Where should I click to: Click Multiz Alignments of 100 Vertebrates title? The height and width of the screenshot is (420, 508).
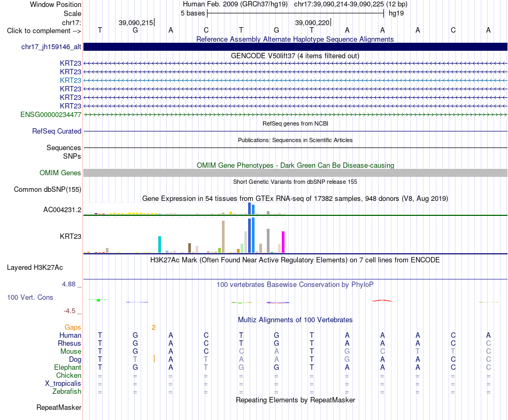pos(295,320)
